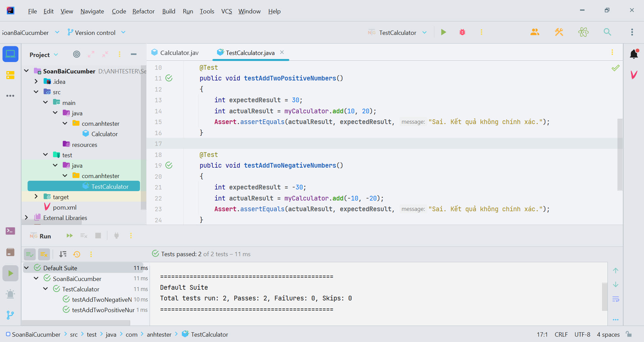The height and width of the screenshot is (342, 644).
Task: Debug TestCalculator with bug icon
Action: tap(462, 32)
